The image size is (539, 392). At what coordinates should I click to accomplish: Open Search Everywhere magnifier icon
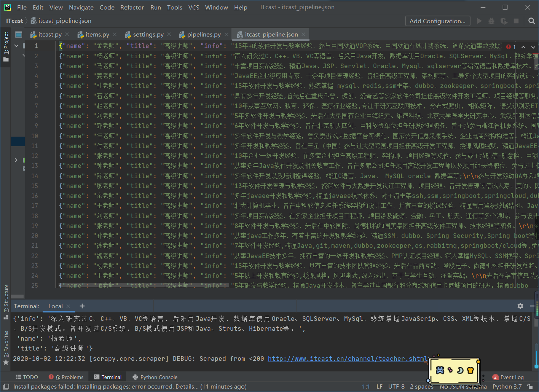tap(532, 21)
